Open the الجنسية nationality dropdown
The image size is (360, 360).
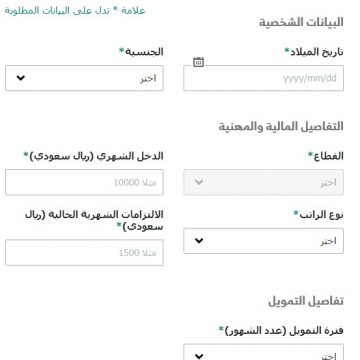pyautogui.click(x=84, y=78)
